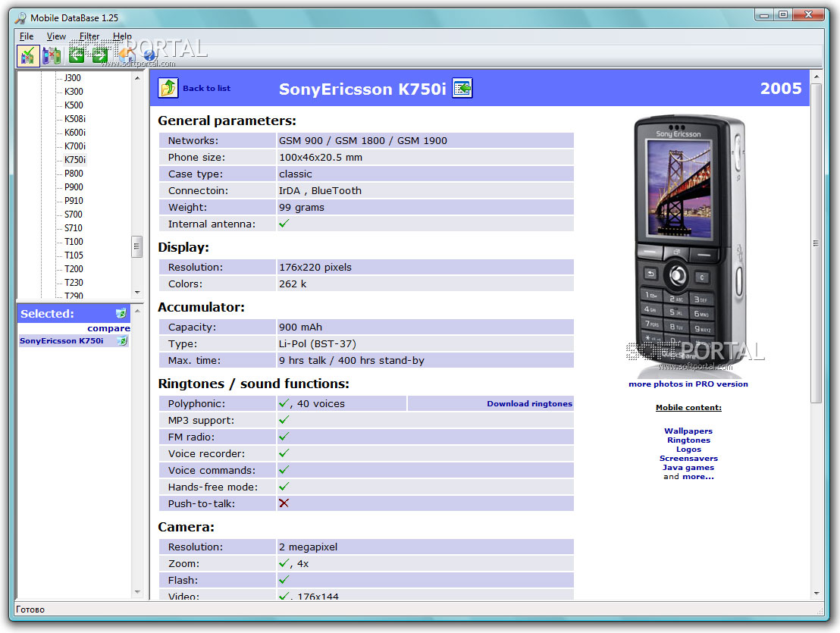Click the 2 megapixel camera resolution value

(308, 547)
